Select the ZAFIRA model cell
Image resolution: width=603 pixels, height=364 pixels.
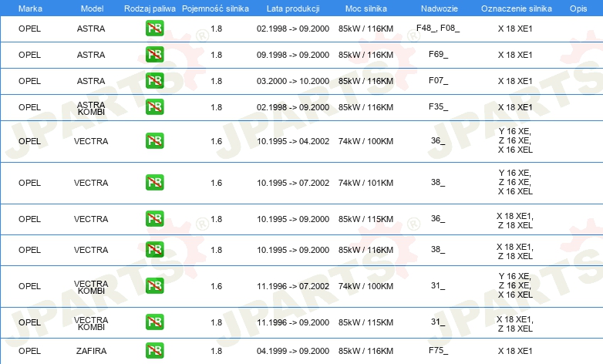(91, 351)
